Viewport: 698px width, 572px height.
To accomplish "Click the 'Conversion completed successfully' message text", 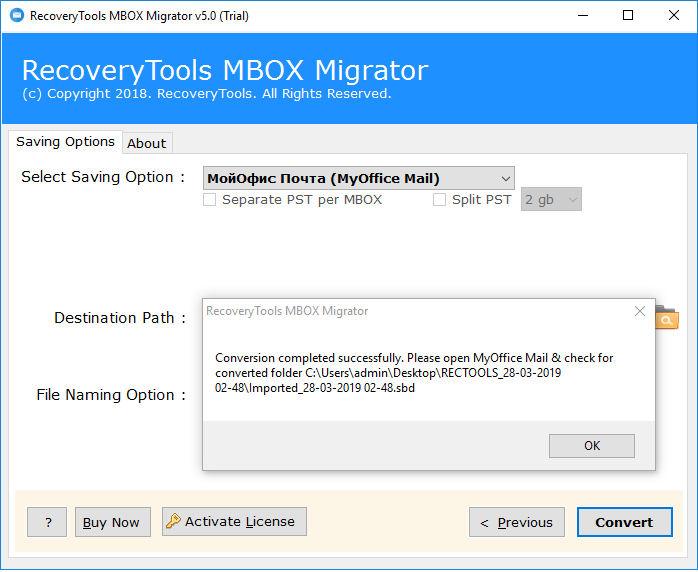I will (x=414, y=373).
